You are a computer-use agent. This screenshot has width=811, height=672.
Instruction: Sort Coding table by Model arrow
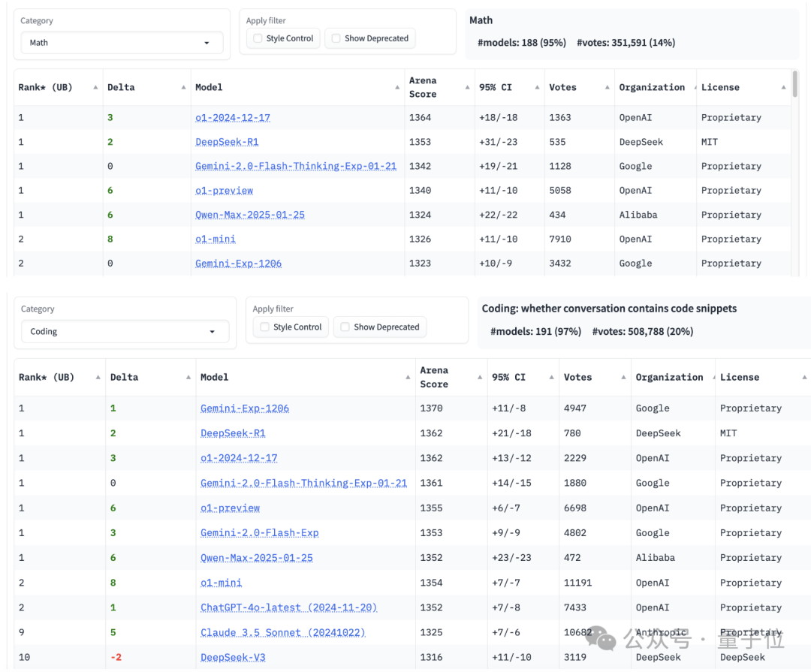click(x=408, y=377)
